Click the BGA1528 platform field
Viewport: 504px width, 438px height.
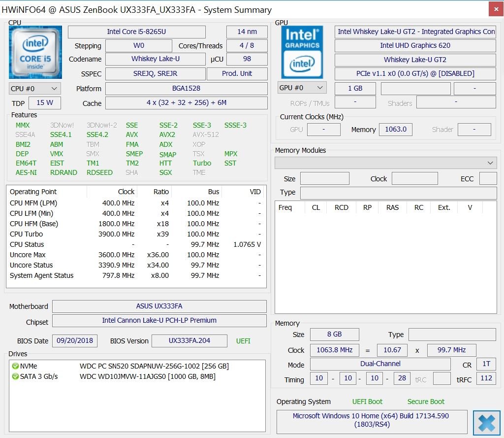(187, 89)
